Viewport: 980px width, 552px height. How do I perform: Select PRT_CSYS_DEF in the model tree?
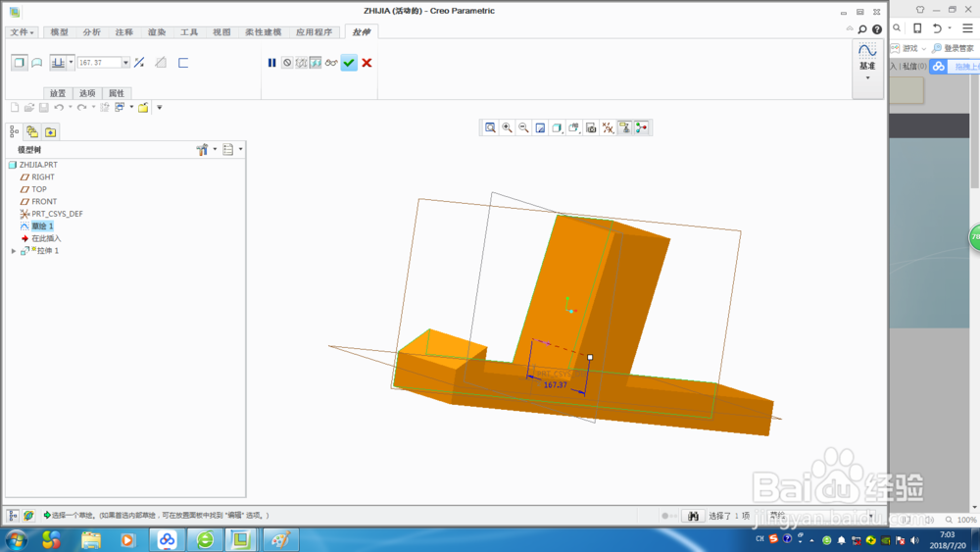point(58,214)
